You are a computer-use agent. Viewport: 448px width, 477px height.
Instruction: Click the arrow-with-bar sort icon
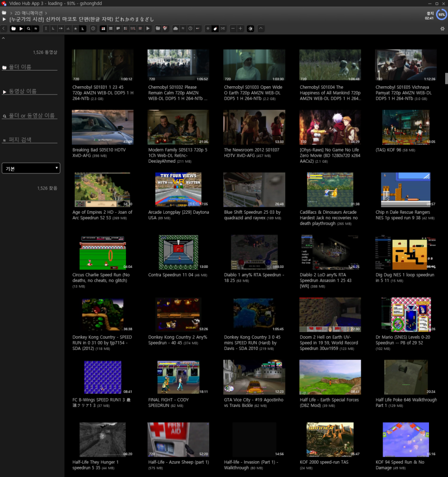pos(61,28)
